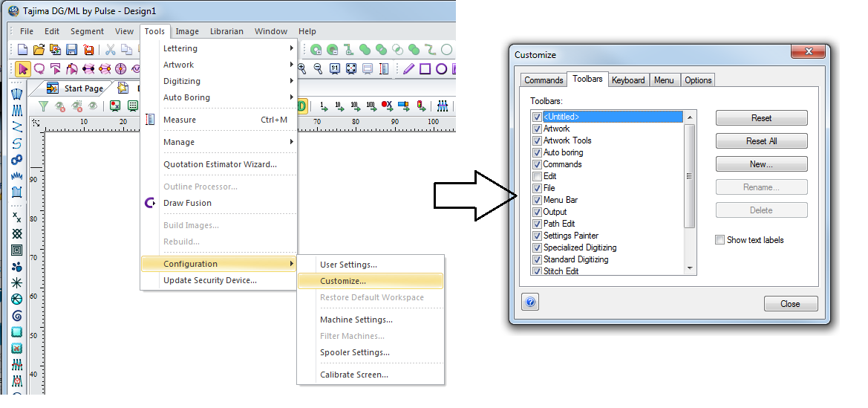The image size is (868, 408).
Task: Click the Cut scissors icon
Action: (110, 50)
